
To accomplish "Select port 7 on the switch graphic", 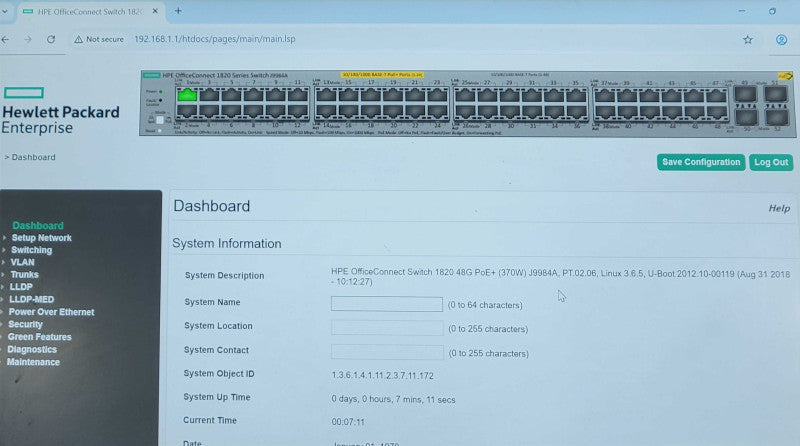I will coord(254,95).
